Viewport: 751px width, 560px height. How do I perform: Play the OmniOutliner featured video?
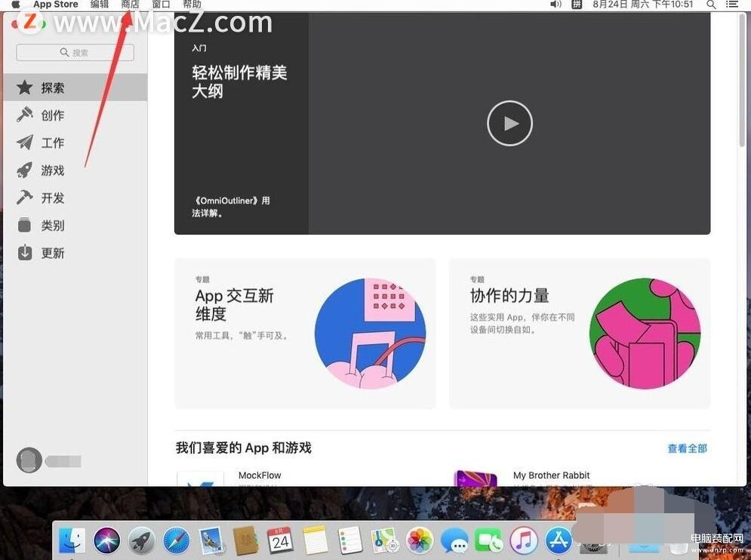pyautogui.click(x=509, y=123)
